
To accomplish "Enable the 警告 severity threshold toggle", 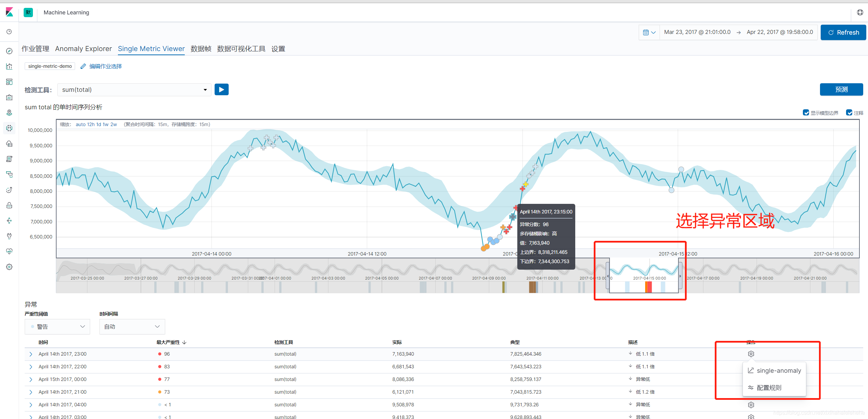I will (58, 326).
